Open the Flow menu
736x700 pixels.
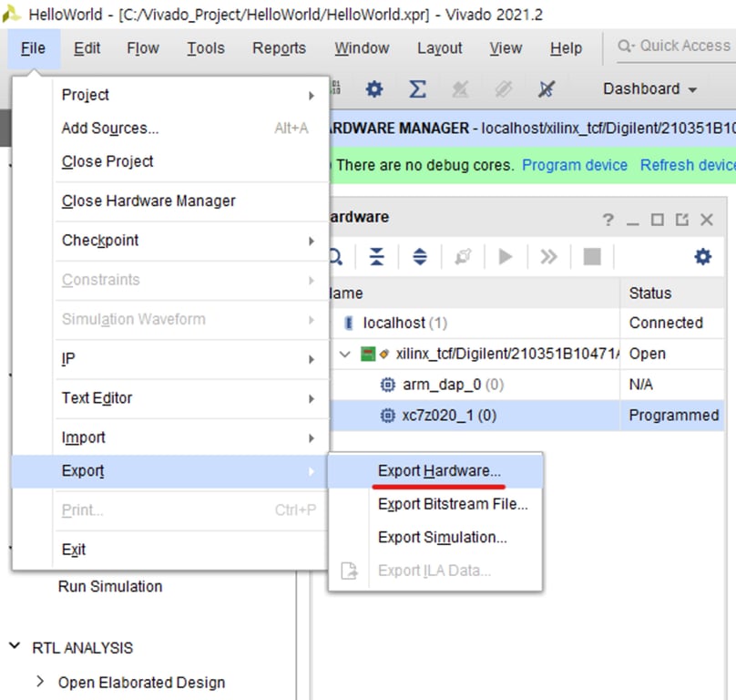(143, 48)
